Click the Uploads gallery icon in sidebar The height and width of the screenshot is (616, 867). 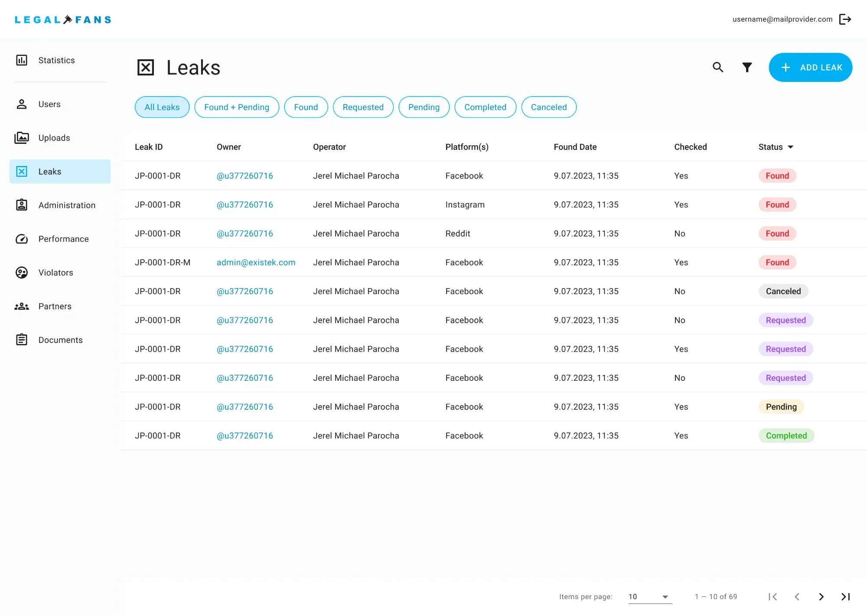pos(22,138)
